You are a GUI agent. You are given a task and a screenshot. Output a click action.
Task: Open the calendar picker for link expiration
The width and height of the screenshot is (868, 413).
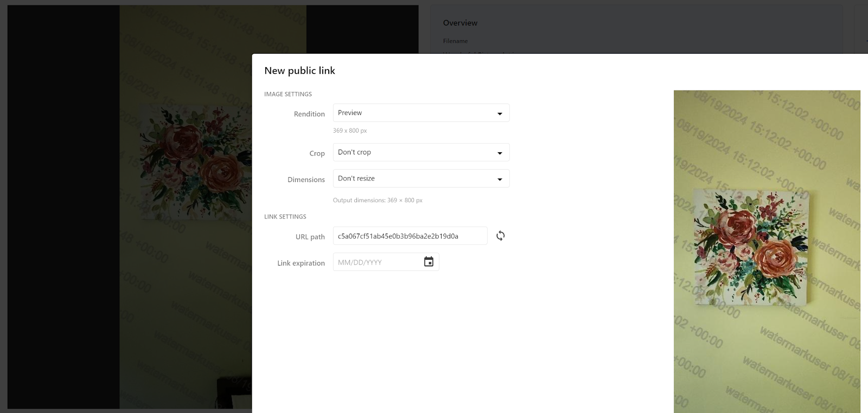[429, 262]
